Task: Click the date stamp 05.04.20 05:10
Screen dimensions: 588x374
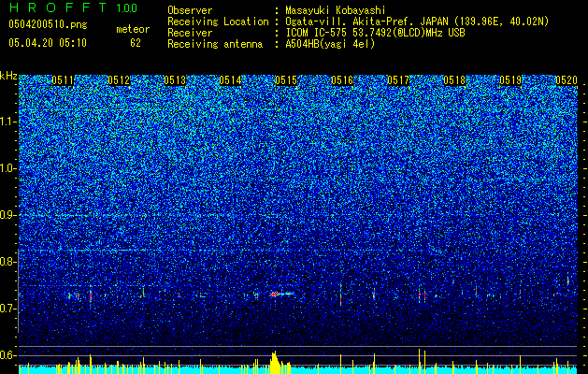Action: point(48,43)
